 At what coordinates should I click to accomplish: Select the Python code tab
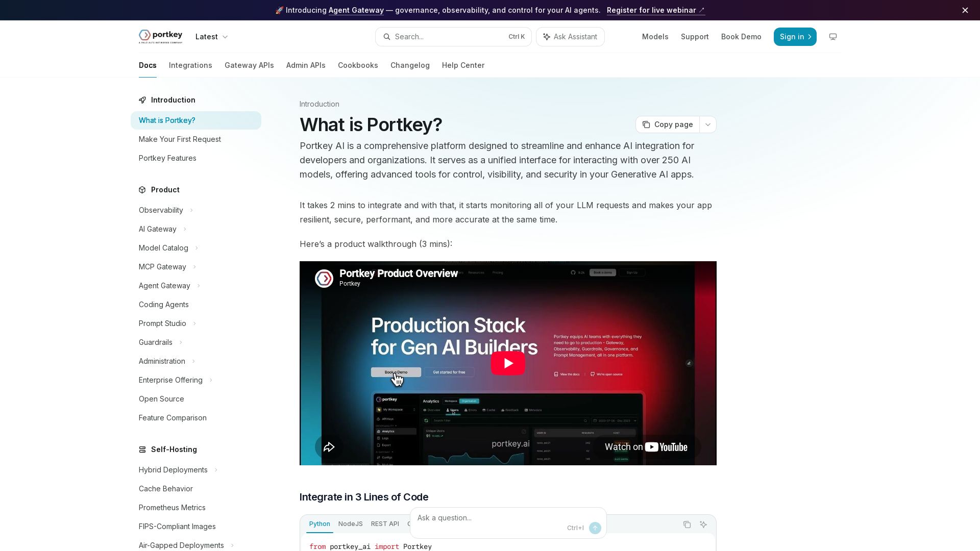coord(320,524)
